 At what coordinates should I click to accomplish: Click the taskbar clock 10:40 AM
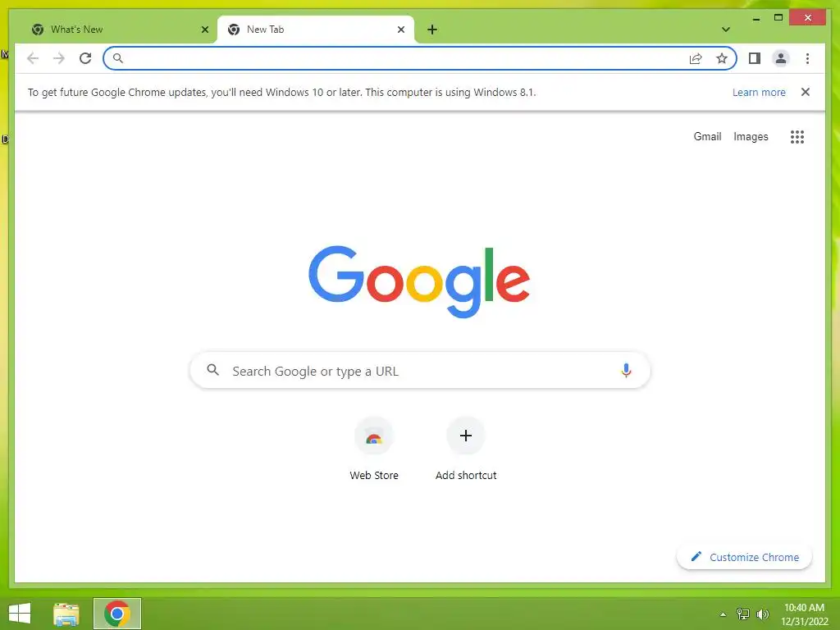click(x=804, y=608)
